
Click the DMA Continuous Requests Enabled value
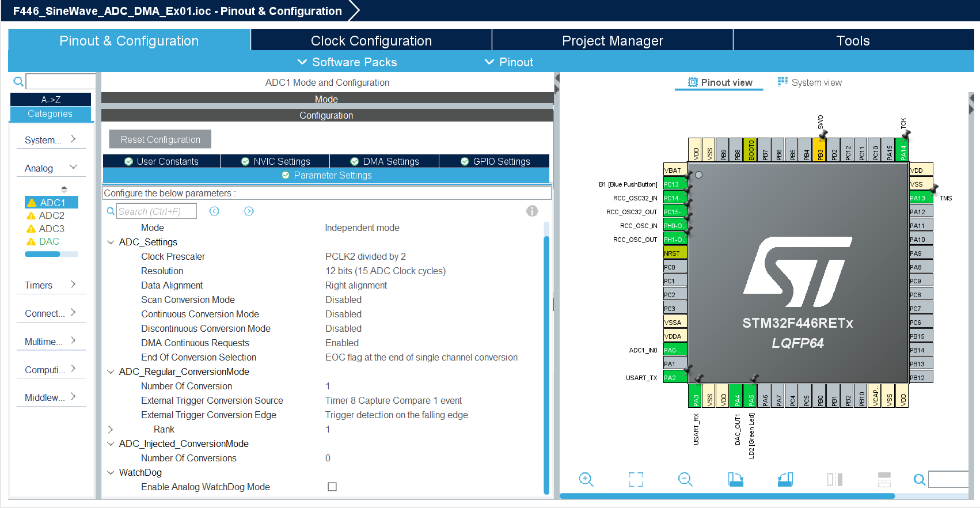(x=342, y=343)
